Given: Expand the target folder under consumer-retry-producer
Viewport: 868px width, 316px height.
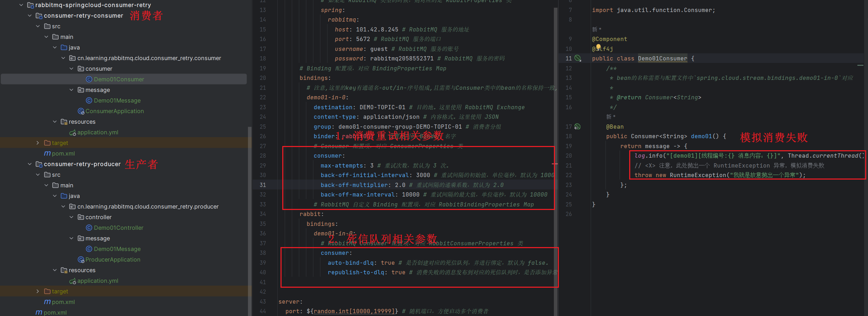Looking at the screenshot, I should coord(38,291).
